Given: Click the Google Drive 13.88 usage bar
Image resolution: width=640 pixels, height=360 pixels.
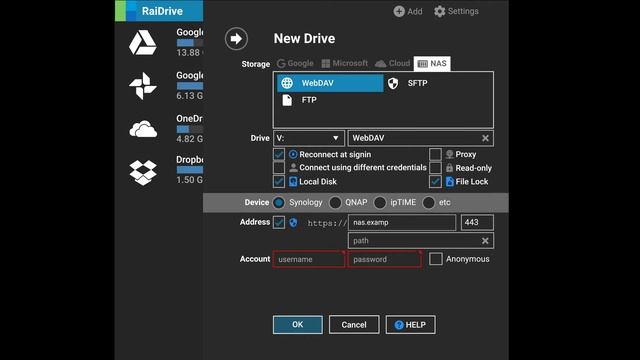Looking at the screenshot, I should (190, 42).
